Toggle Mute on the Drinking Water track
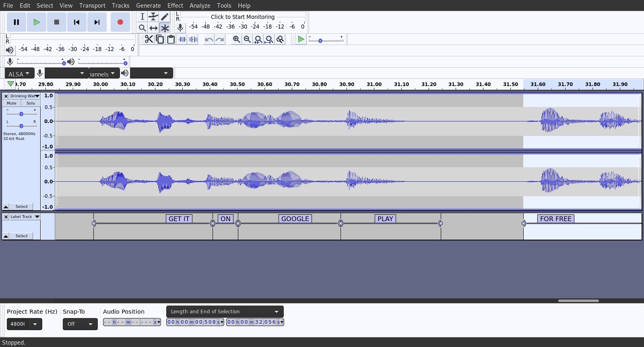644x347 pixels. 12,103
